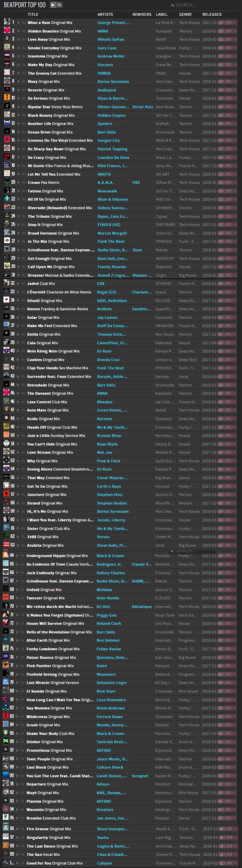Open price dropdown for Black Beauty

(235, 115)
